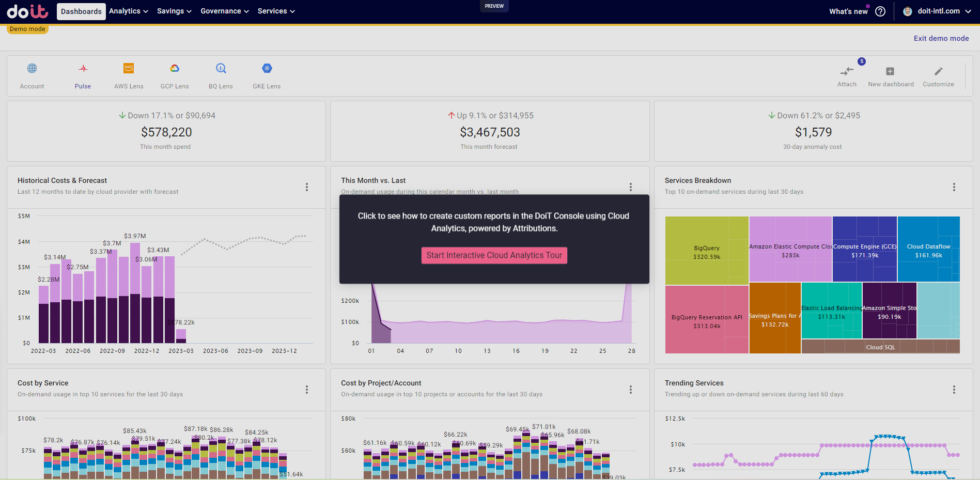The width and height of the screenshot is (980, 480).
Task: Select the Savings Plans treemap tile
Action: (x=775, y=318)
